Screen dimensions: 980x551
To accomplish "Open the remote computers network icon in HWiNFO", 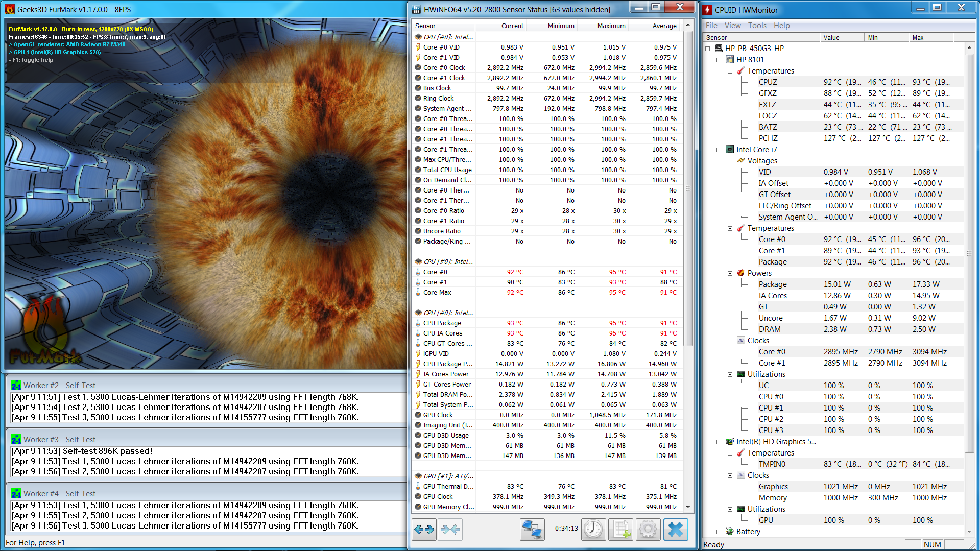I will pos(532,530).
